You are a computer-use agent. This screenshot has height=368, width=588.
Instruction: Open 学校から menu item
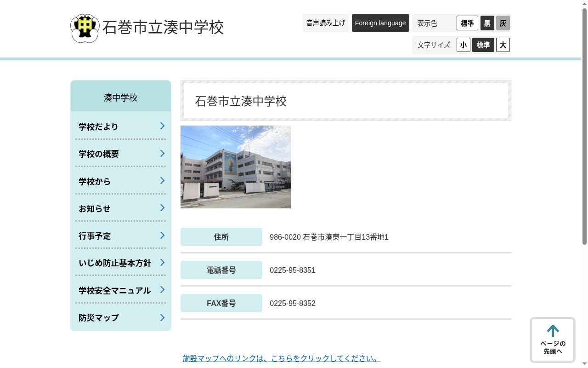point(121,181)
